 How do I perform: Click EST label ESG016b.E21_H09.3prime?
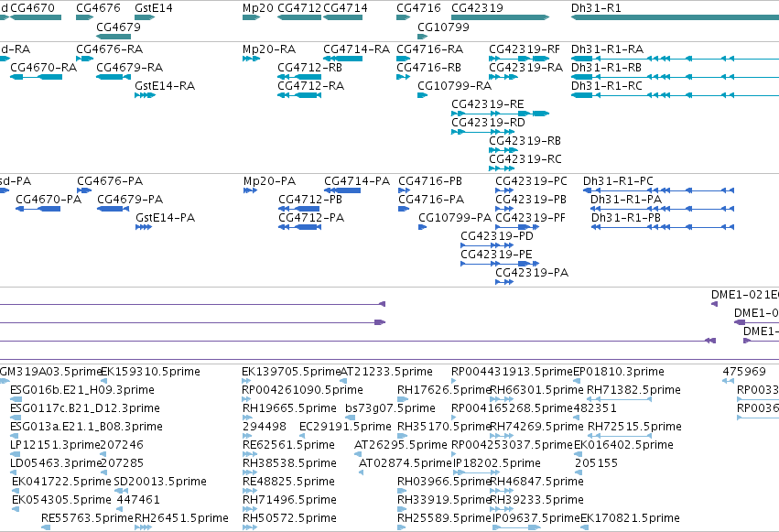82,390
